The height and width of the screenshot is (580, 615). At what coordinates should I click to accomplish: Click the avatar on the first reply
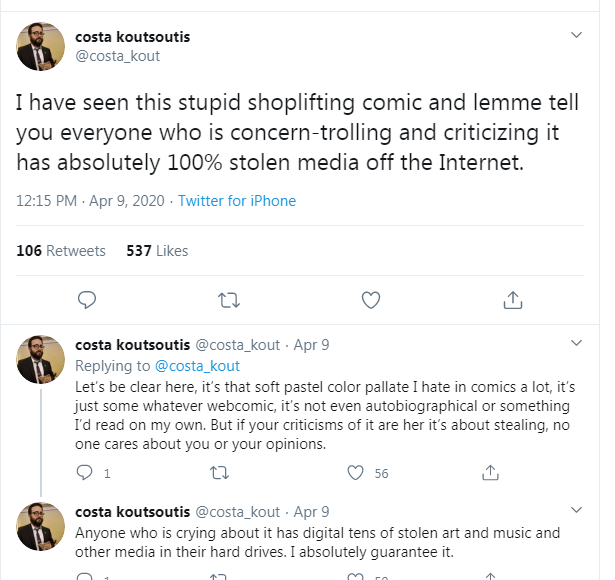pyautogui.click(x=41, y=359)
